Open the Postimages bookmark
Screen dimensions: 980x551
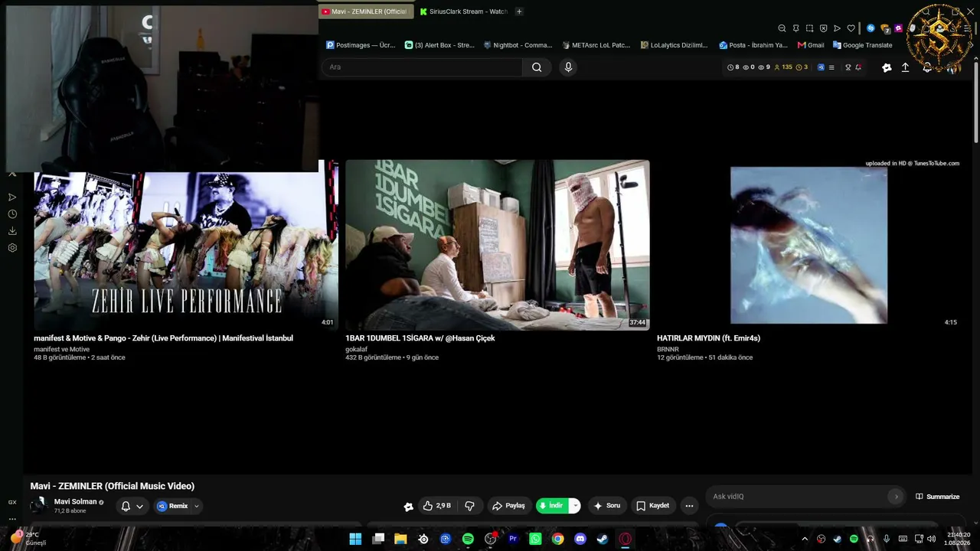coord(361,45)
